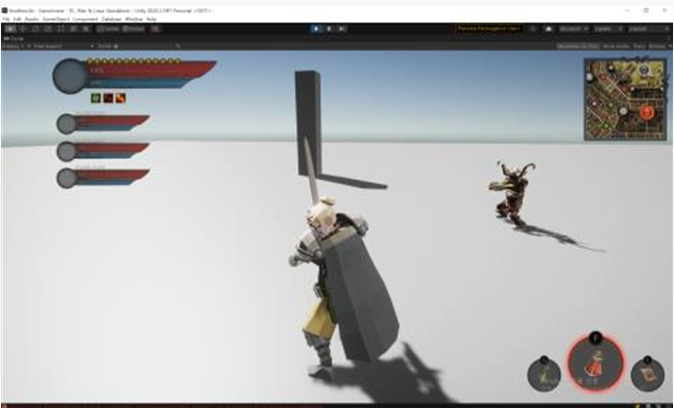Click the bottom-right scroll item icon
Image resolution: width=674 pixels, height=408 pixels.
(x=647, y=375)
